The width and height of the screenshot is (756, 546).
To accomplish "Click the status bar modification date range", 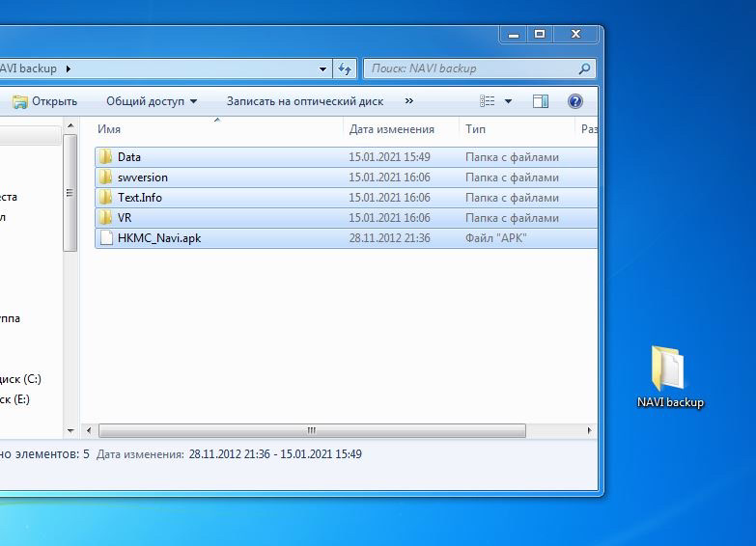I will [275, 454].
